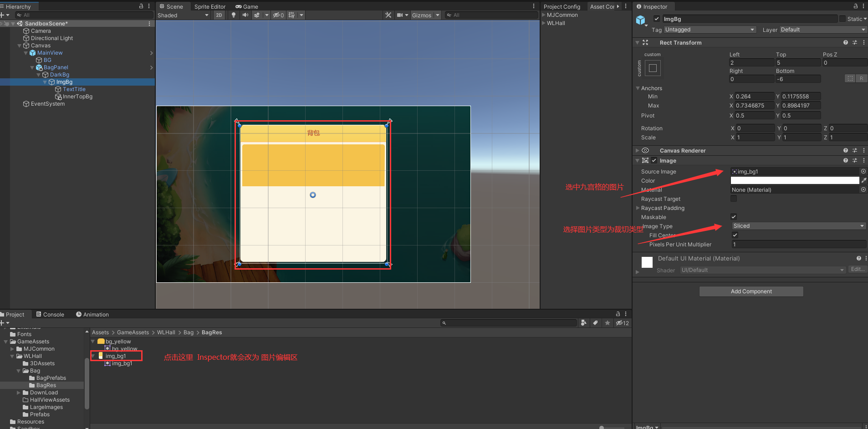Viewport: 868px width, 429px height.
Task: Open the Tag Untagged dropdown
Action: coord(709,30)
